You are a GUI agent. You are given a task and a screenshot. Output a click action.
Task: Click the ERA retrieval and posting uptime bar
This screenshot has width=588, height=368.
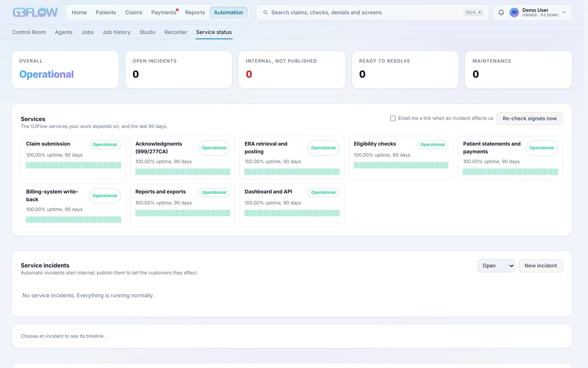pos(292,172)
